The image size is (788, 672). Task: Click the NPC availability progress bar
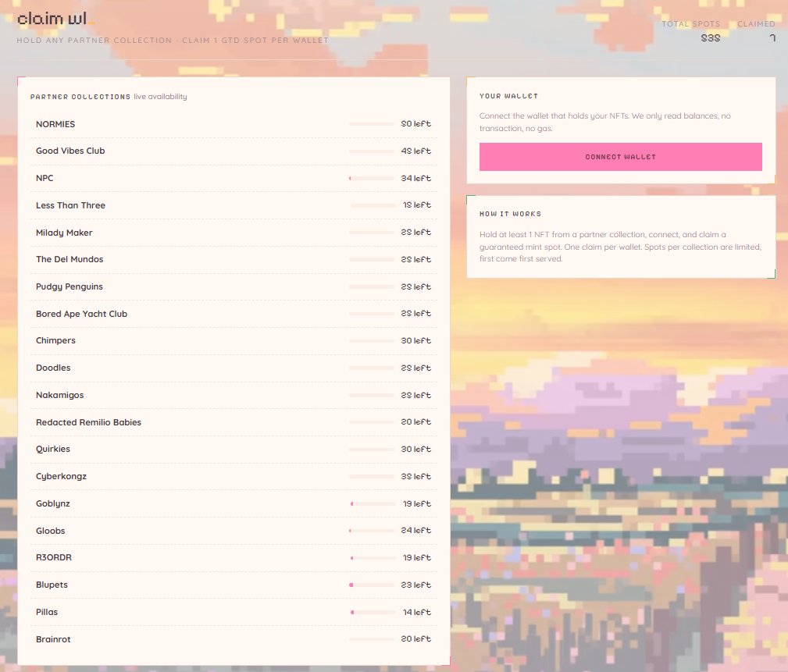pyautogui.click(x=372, y=178)
